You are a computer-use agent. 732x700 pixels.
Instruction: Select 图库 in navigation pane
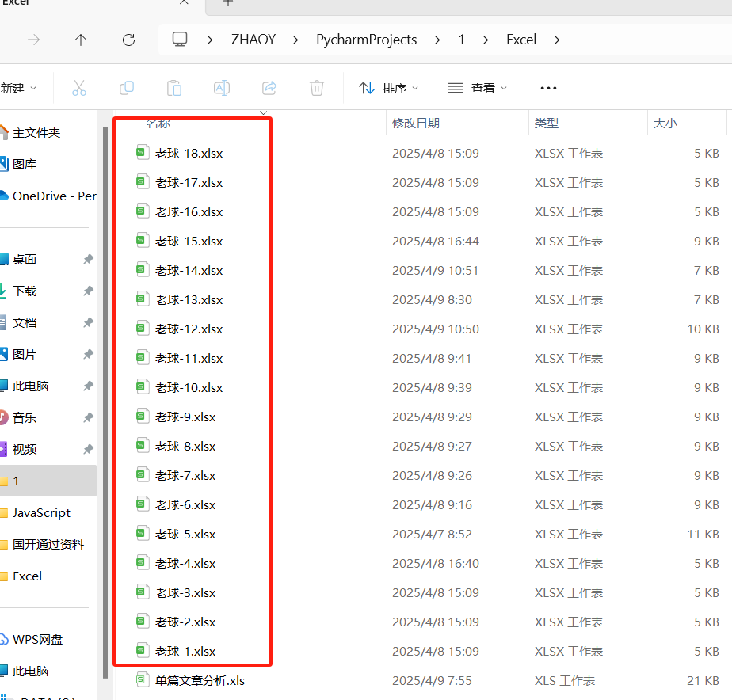[25, 164]
